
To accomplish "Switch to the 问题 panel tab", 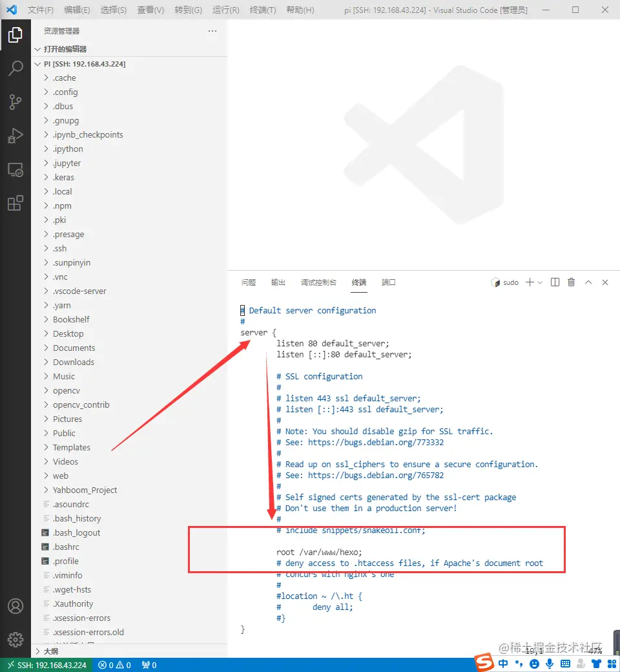I will coord(249,282).
